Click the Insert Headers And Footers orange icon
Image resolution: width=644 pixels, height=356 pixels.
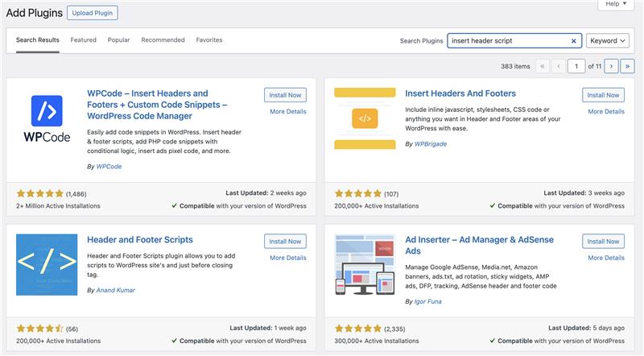point(365,118)
